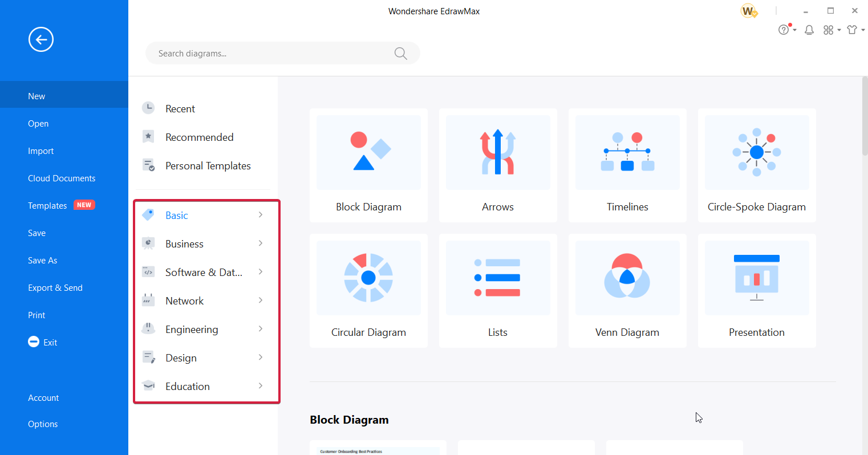Click the Exit minus-circle icon

point(34,342)
